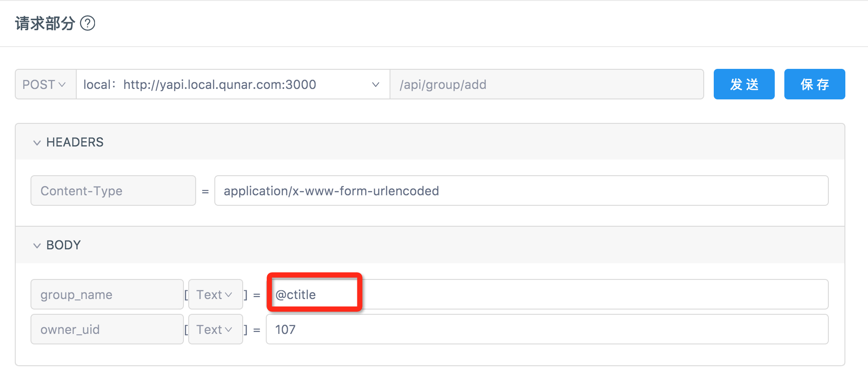Click the owner_uid parameter name field
This screenshot has width=868, height=381.
[107, 330]
